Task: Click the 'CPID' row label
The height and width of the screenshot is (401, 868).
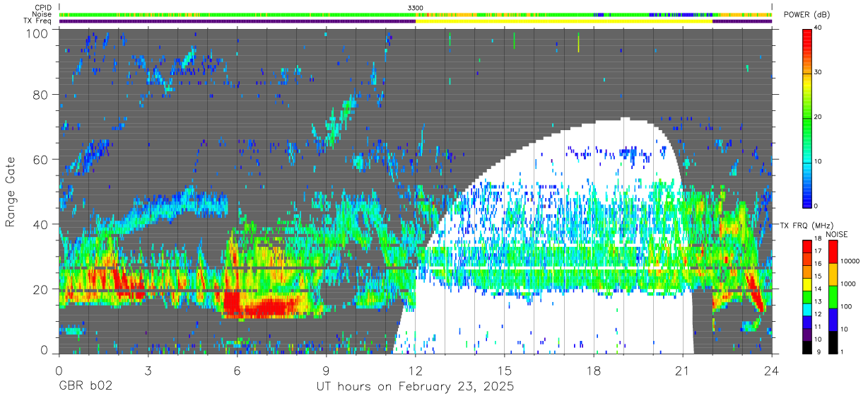Action: (44, 7)
